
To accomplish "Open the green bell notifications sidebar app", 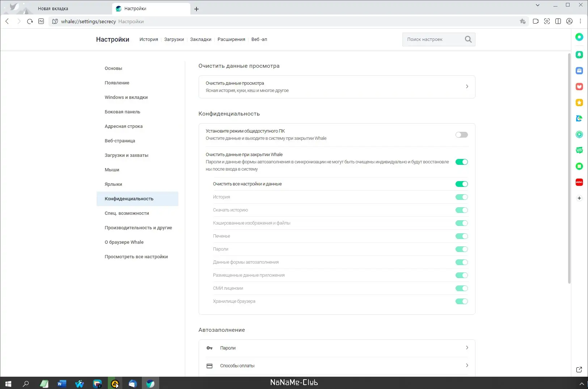I will click(x=579, y=55).
